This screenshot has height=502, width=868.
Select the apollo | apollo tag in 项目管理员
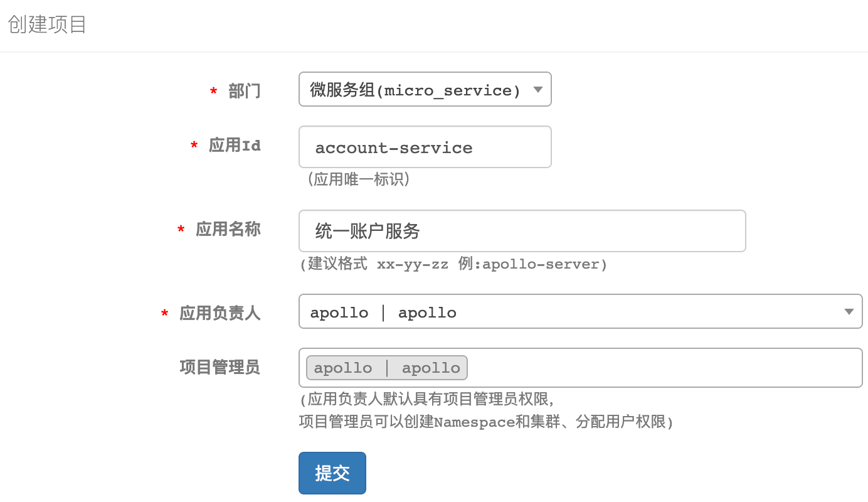click(387, 368)
